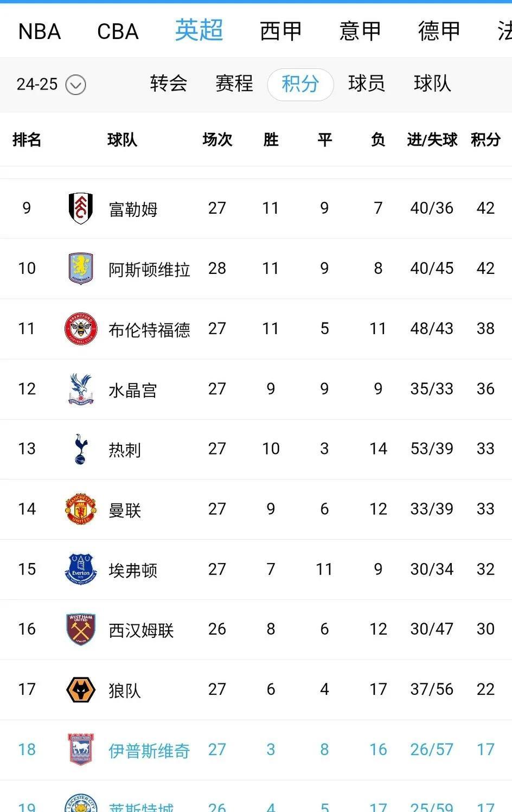Open the Fulham club crest icon
This screenshot has width=512, height=812.
(81, 208)
